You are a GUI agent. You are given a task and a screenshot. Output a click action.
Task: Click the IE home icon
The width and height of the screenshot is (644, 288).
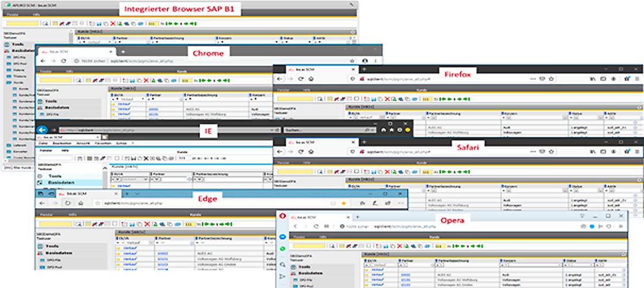(x=384, y=130)
